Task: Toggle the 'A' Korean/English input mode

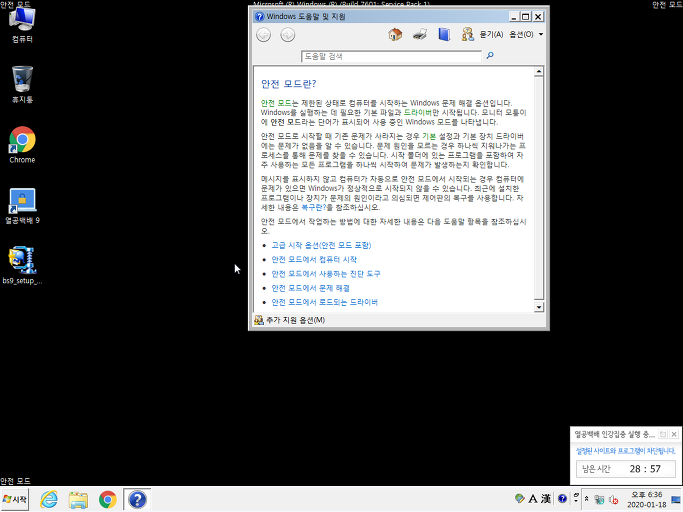Action: point(533,498)
